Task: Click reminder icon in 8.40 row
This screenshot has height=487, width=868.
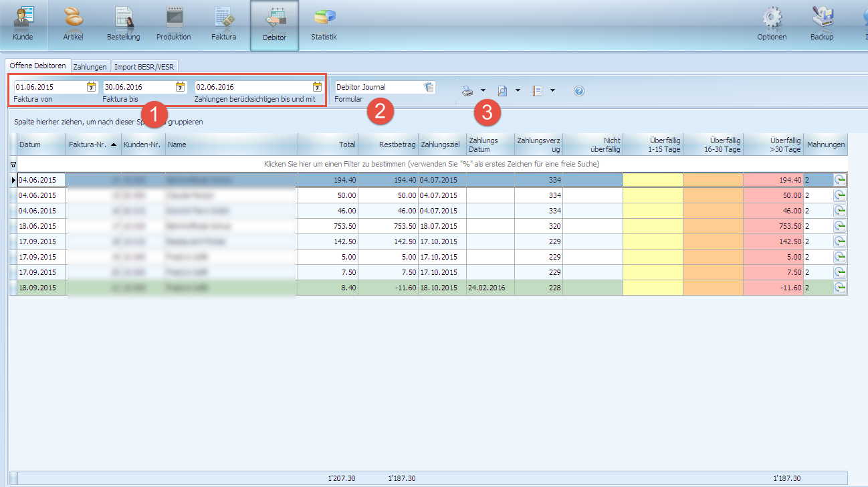Action: (x=839, y=288)
